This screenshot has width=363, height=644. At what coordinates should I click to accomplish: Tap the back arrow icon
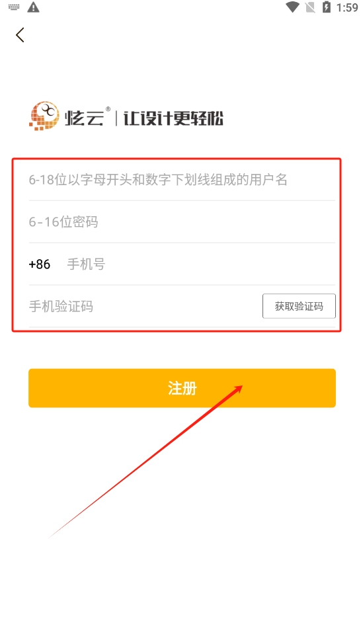(20, 35)
